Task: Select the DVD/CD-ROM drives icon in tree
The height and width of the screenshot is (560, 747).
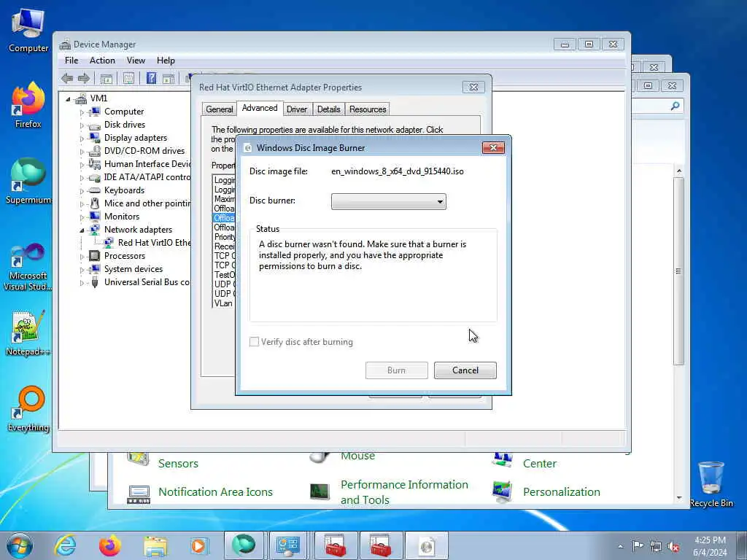Action: [94, 151]
